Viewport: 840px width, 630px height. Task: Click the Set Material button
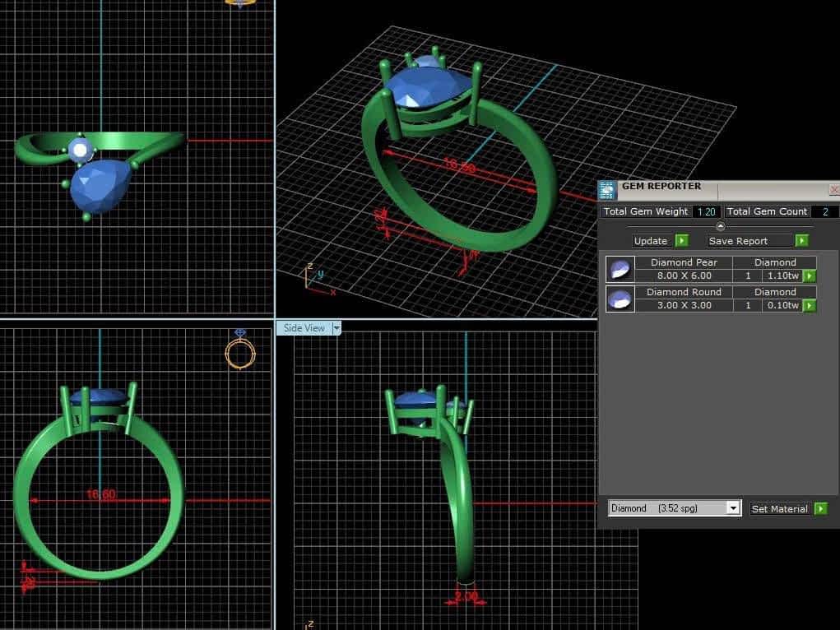coord(778,508)
